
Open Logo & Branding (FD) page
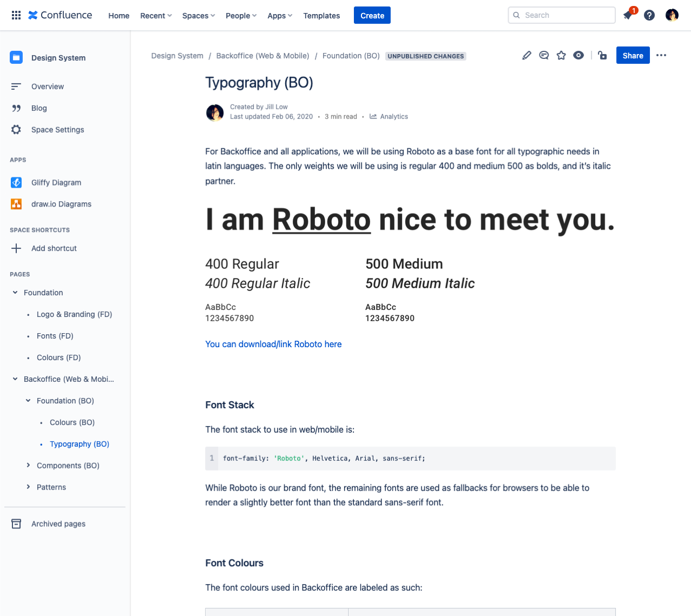pyautogui.click(x=74, y=314)
